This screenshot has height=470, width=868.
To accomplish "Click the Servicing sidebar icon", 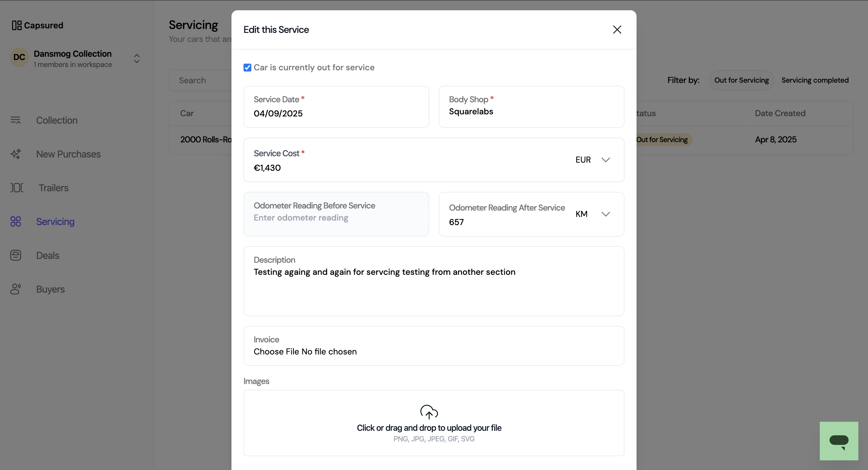I will click(x=15, y=221).
